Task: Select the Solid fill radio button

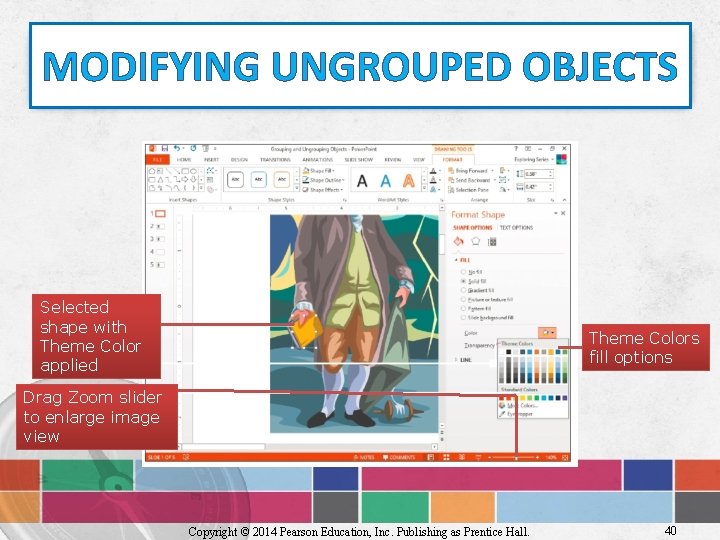Action: [463, 281]
